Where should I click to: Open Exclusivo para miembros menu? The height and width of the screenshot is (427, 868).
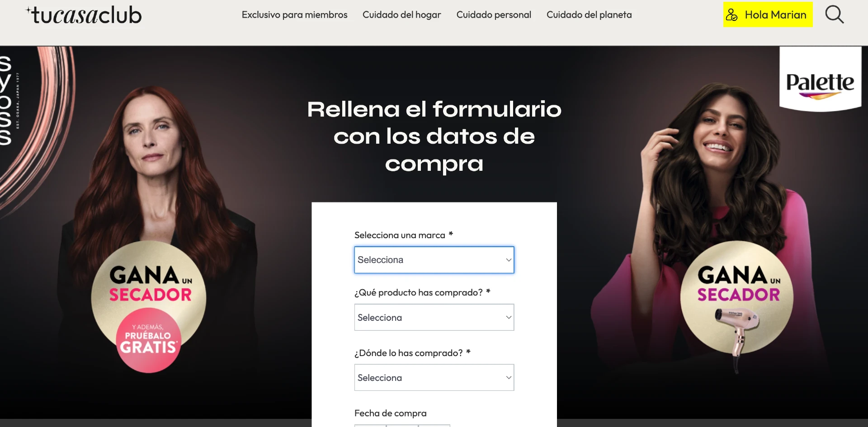pyautogui.click(x=294, y=15)
